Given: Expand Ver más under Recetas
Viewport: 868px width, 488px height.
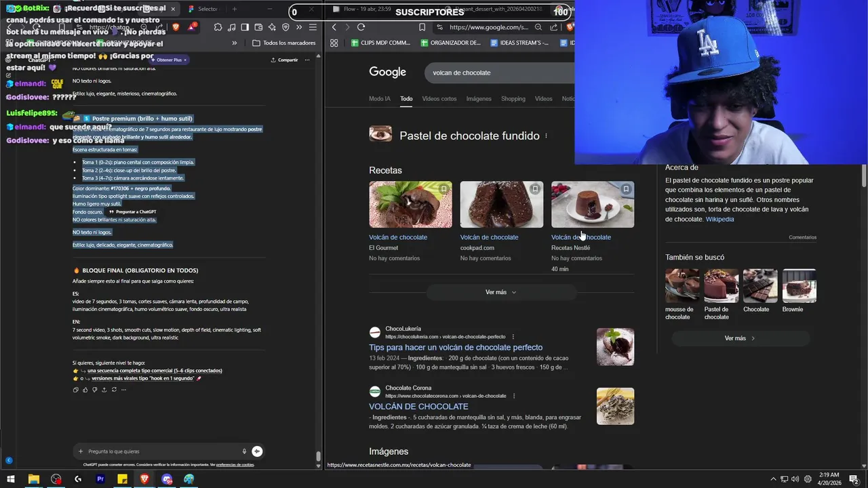Looking at the screenshot, I should pyautogui.click(x=501, y=292).
